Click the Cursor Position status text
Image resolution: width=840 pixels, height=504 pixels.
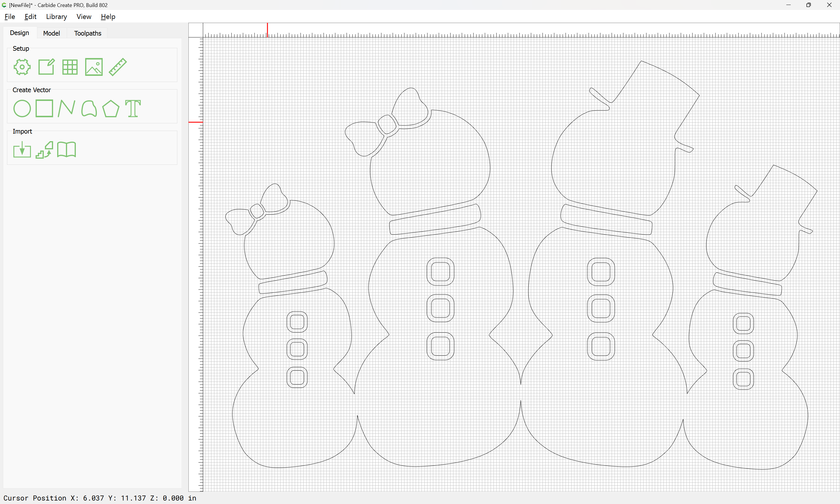[100, 498]
